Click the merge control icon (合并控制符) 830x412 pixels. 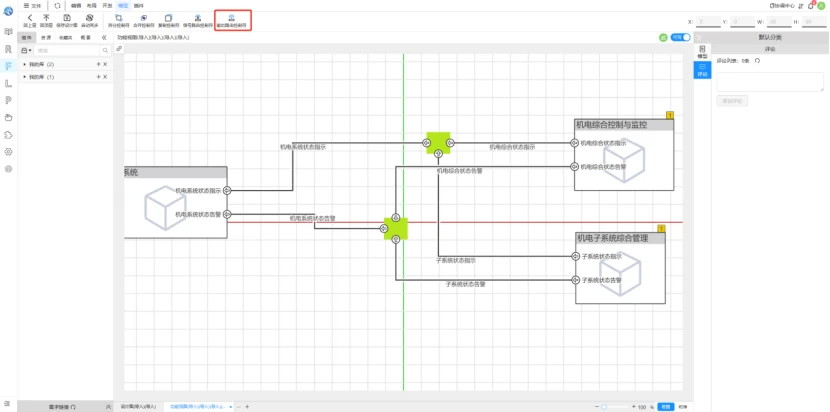(x=143, y=18)
